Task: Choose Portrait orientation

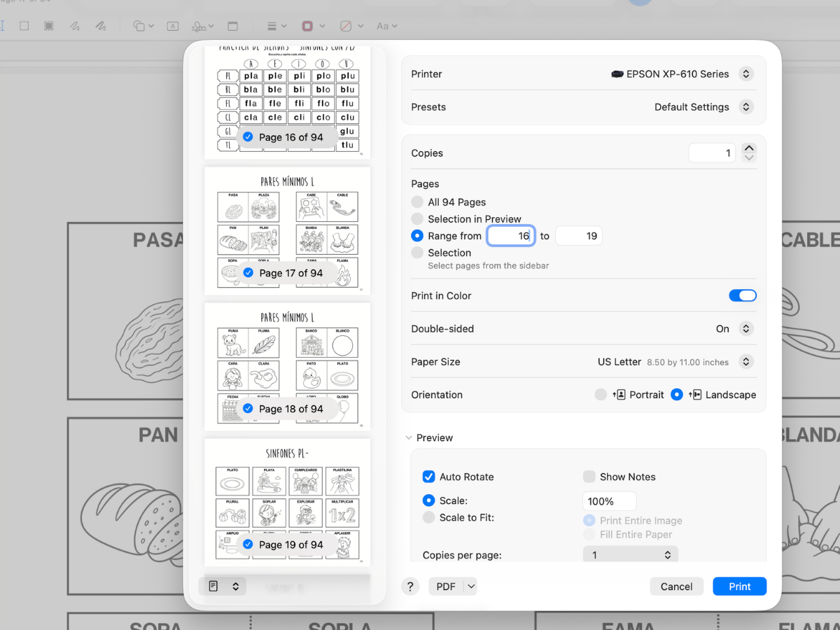Action: [601, 395]
